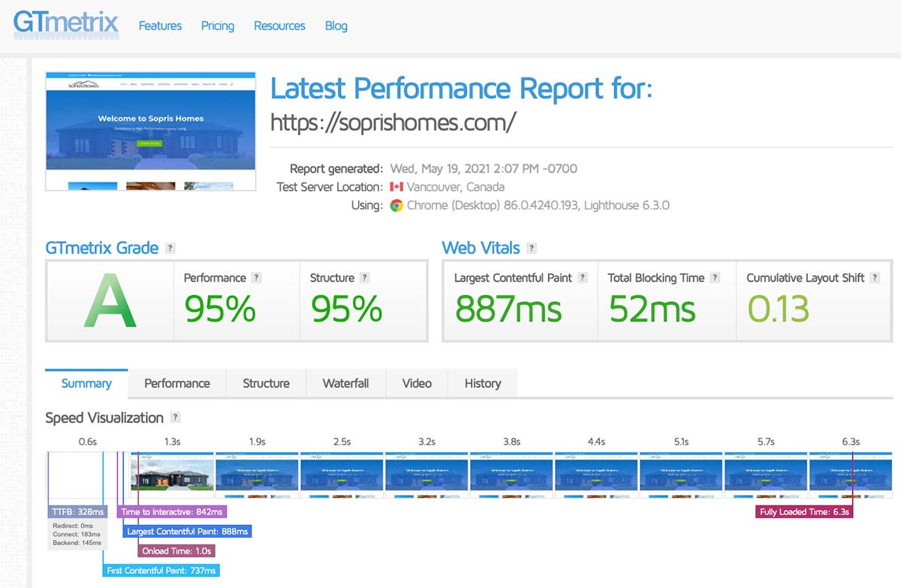
Task: Click the Connect: 183ms detail
Action: click(x=77, y=534)
